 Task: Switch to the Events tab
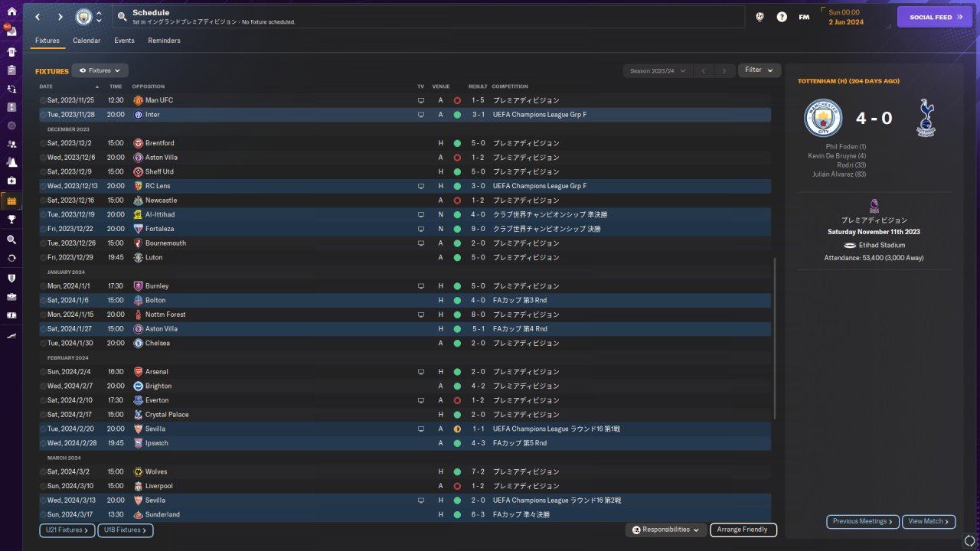pos(124,41)
